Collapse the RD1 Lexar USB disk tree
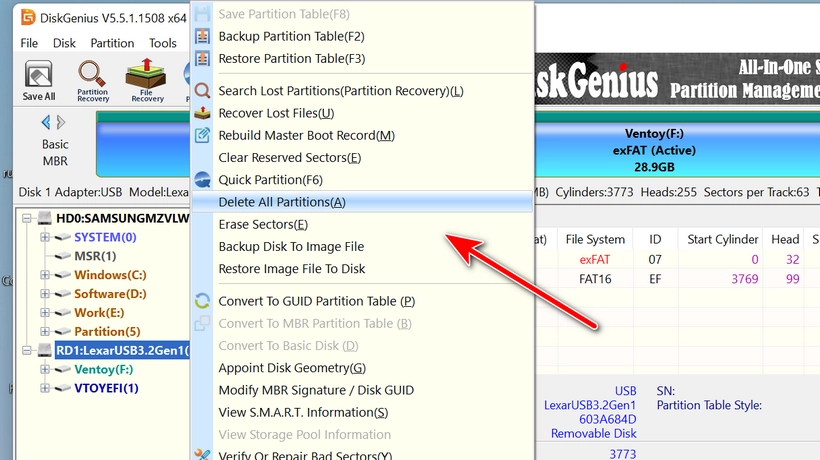 point(27,350)
